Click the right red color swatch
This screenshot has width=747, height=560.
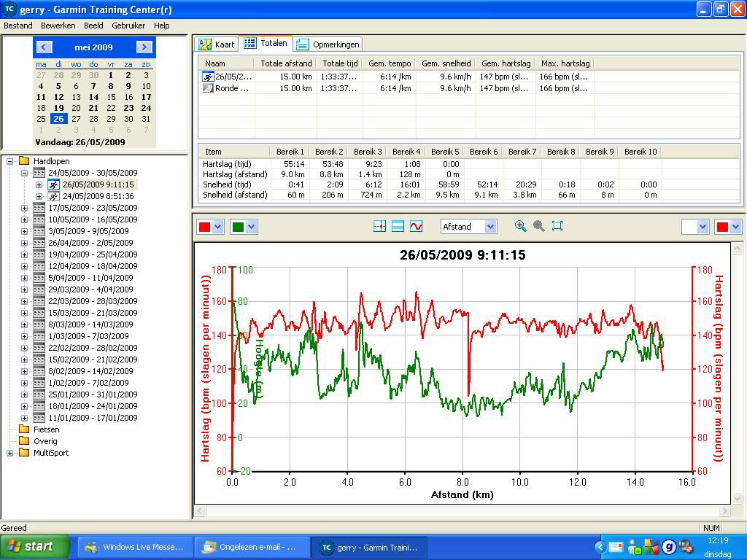tap(722, 227)
